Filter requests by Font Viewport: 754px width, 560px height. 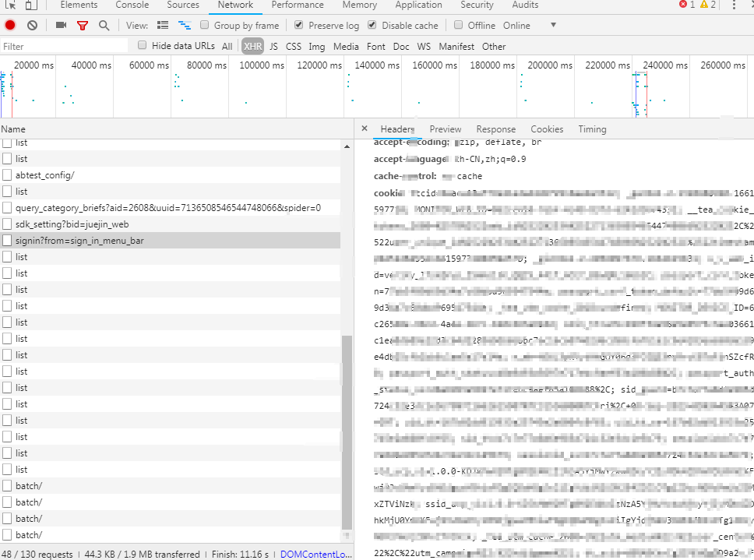click(375, 46)
